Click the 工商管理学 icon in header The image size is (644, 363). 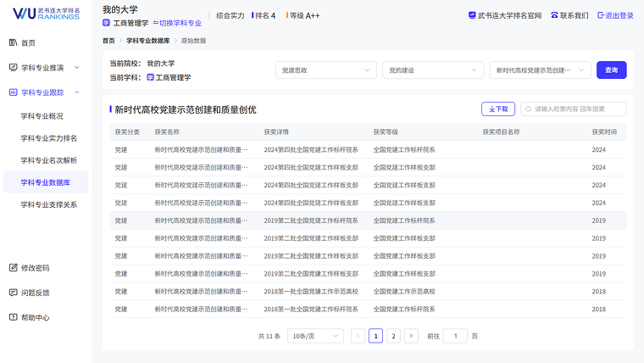click(x=106, y=23)
